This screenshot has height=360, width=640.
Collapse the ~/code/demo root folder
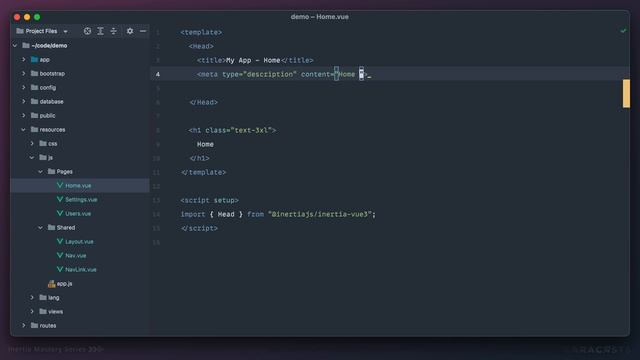click(x=15, y=45)
